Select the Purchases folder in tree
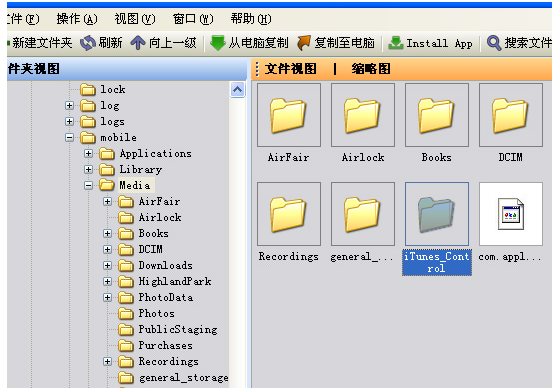Viewport: 552px width, 388px height. (x=155, y=345)
